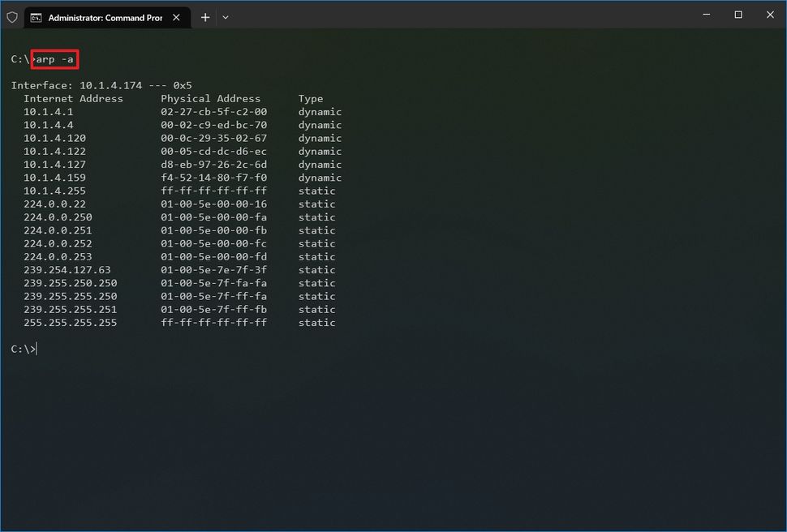787x532 pixels.
Task: Click the typed command arp -a
Action: 54,59
